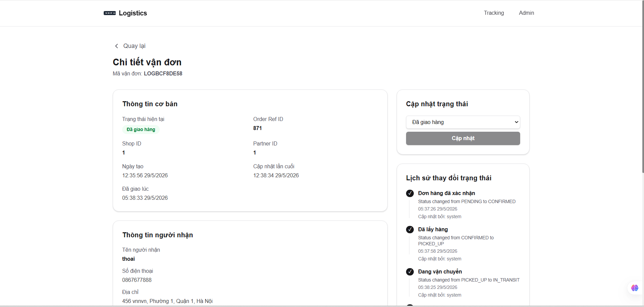Screen dimensions: 644x307
Task: Click history timestamp 05:38:25 29/5/2026
Action: pos(438,287)
